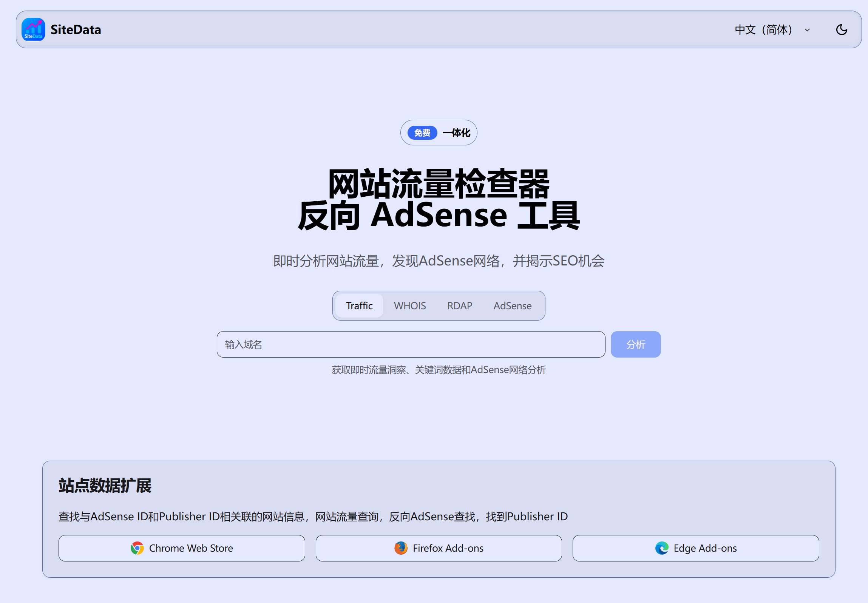This screenshot has height=603, width=868.
Task: Select the AdSense tab
Action: (512, 305)
